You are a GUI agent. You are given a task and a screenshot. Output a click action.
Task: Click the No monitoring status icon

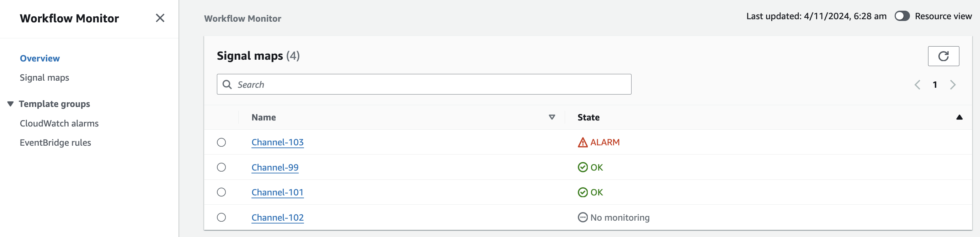click(582, 217)
